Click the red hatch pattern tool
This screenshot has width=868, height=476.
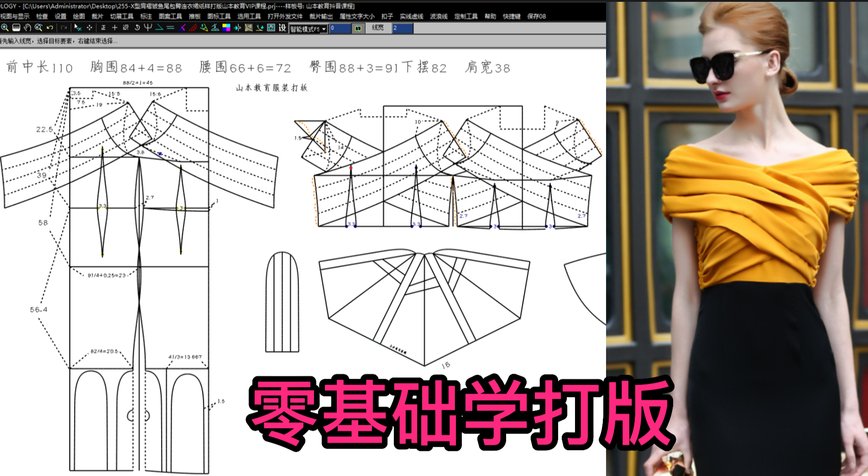[x=193, y=27]
